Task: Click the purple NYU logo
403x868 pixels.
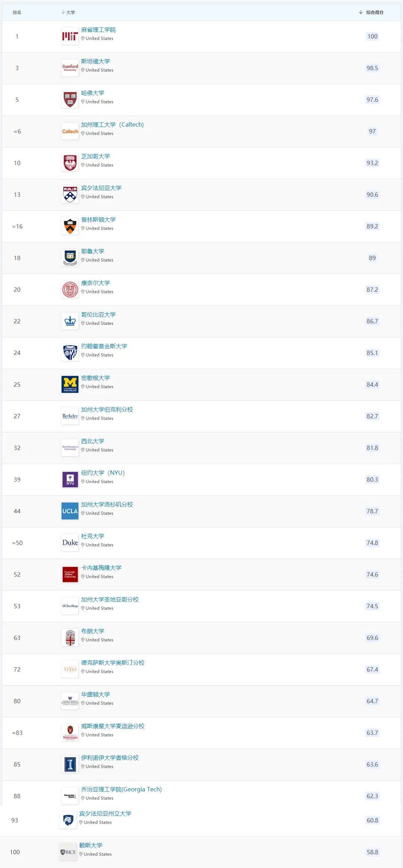Action: 70,480
